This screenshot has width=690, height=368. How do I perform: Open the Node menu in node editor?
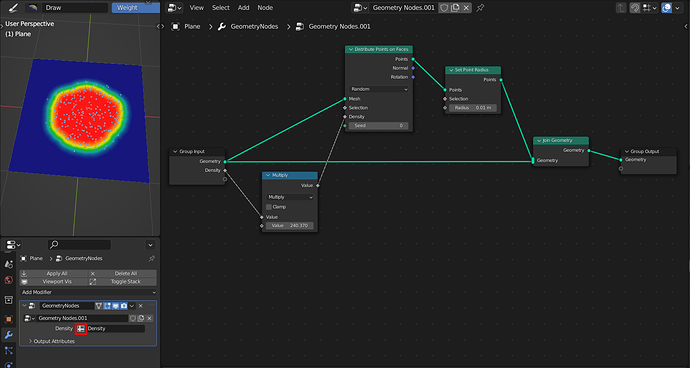(x=265, y=8)
